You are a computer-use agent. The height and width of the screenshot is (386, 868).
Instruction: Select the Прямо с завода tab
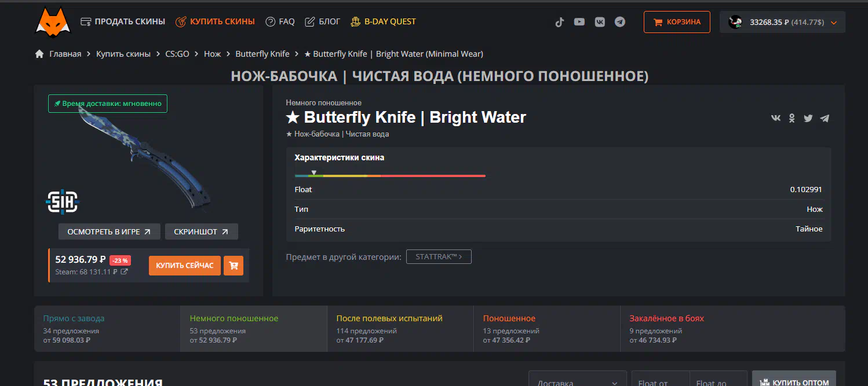pyautogui.click(x=107, y=329)
